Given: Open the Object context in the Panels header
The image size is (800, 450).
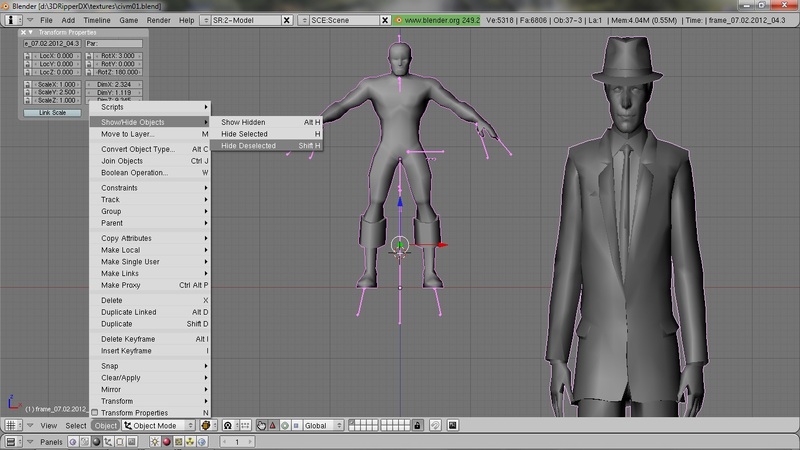Looking at the screenshot, I should click(108, 442).
